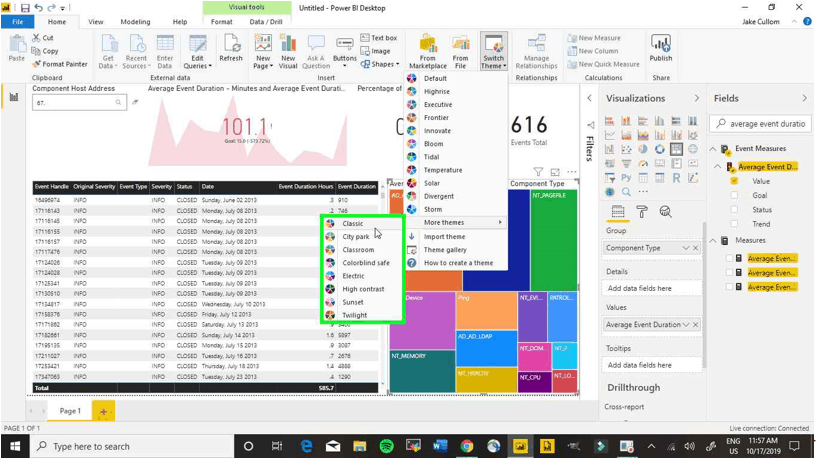The width and height of the screenshot is (816, 460).
Task: Open Average Event Duration value dropdown
Action: click(686, 324)
